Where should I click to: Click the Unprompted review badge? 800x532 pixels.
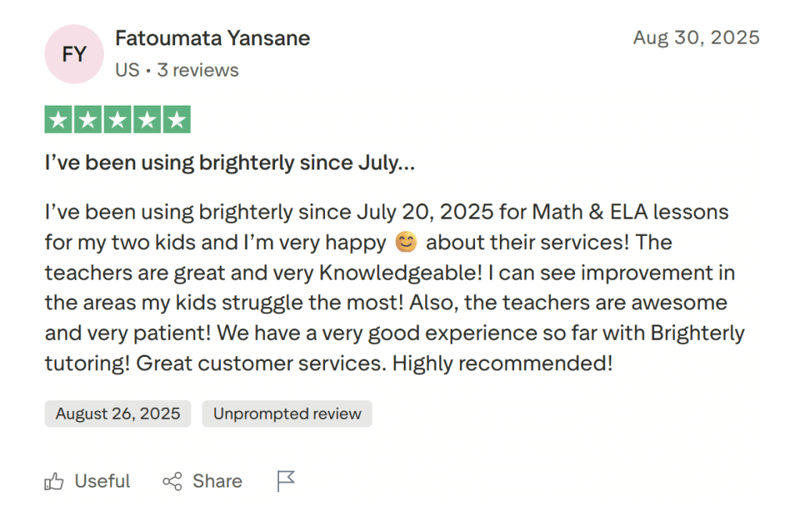[287, 414]
